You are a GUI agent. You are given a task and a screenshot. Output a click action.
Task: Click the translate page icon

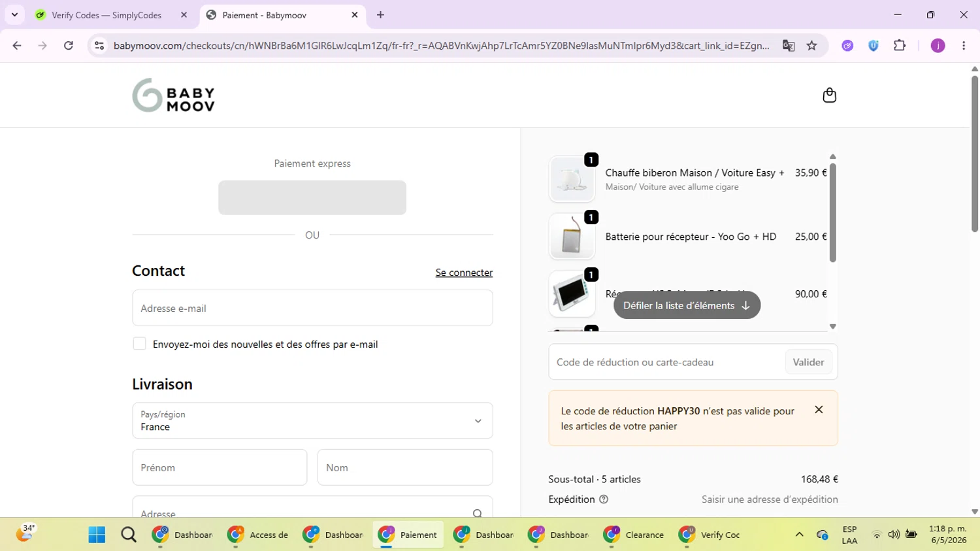click(x=789, y=46)
